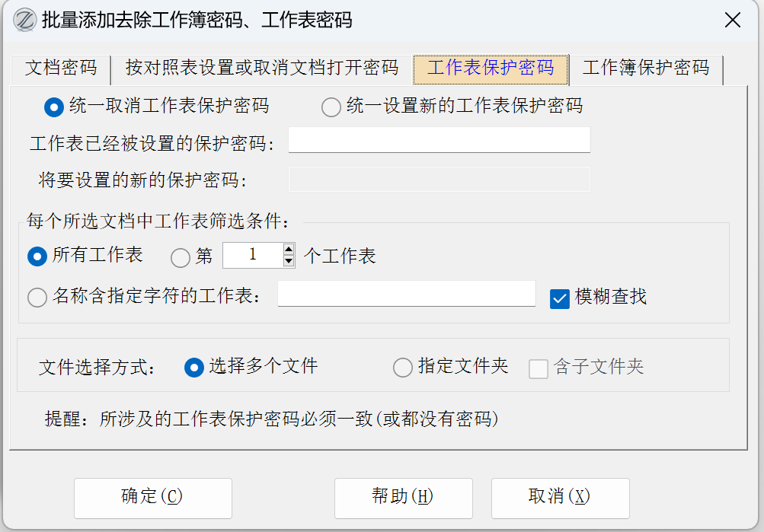764x532 pixels.
Task: Select the 选择多个文件 radio button
Action: (x=194, y=368)
